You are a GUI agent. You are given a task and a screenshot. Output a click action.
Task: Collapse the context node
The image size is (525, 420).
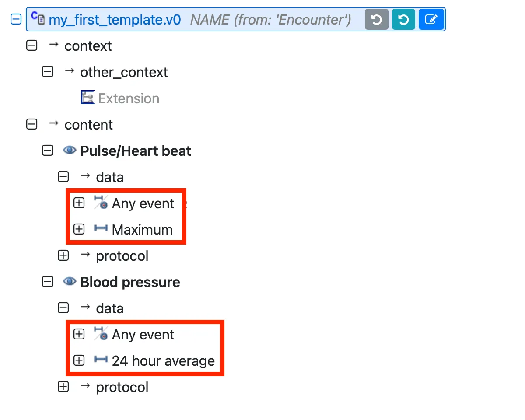click(32, 45)
